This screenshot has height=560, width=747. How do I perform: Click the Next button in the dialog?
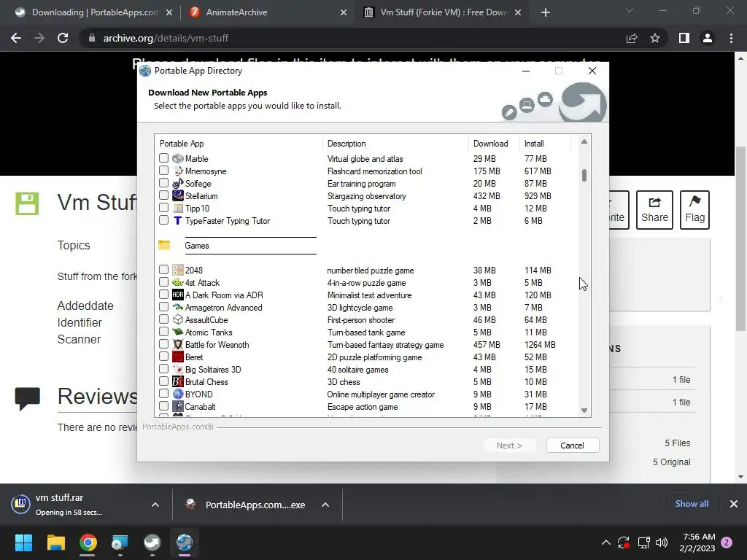point(509,446)
